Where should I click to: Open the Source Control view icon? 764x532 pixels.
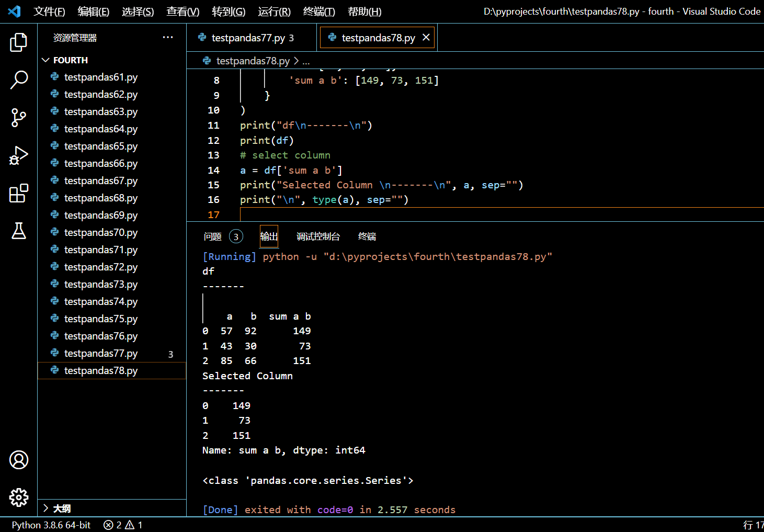tap(18, 118)
